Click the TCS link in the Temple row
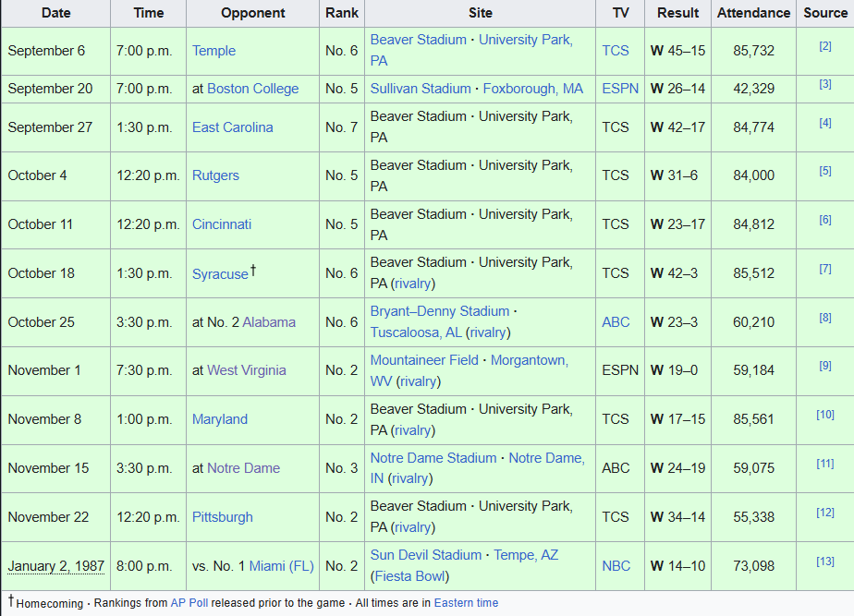 point(616,51)
